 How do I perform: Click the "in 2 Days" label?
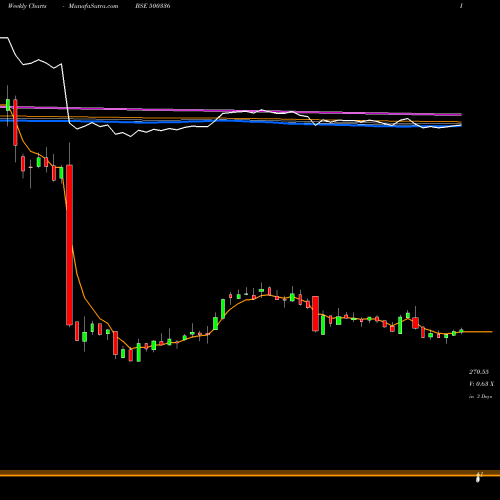480,397
